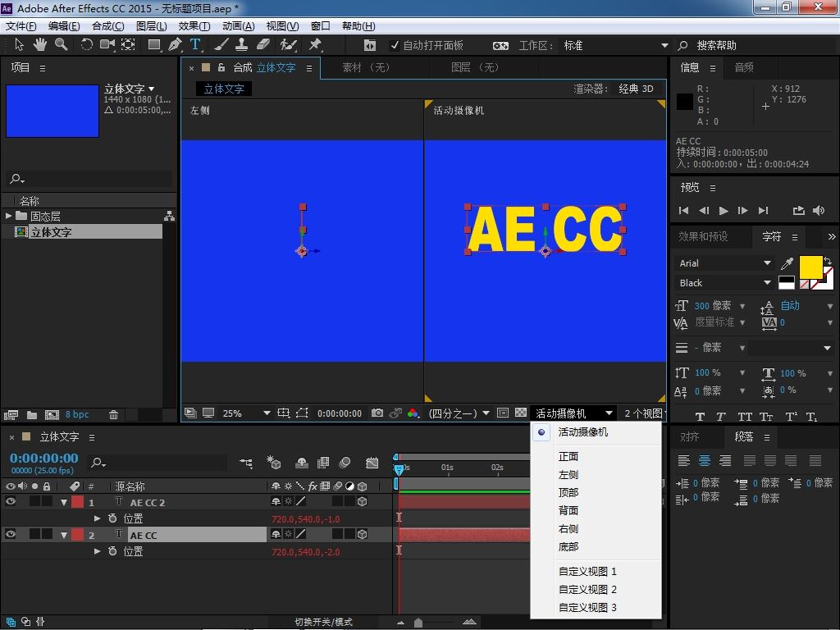Image resolution: width=840 pixels, height=630 pixels.
Task: Delete selected project item with trash icon
Action: point(113,414)
